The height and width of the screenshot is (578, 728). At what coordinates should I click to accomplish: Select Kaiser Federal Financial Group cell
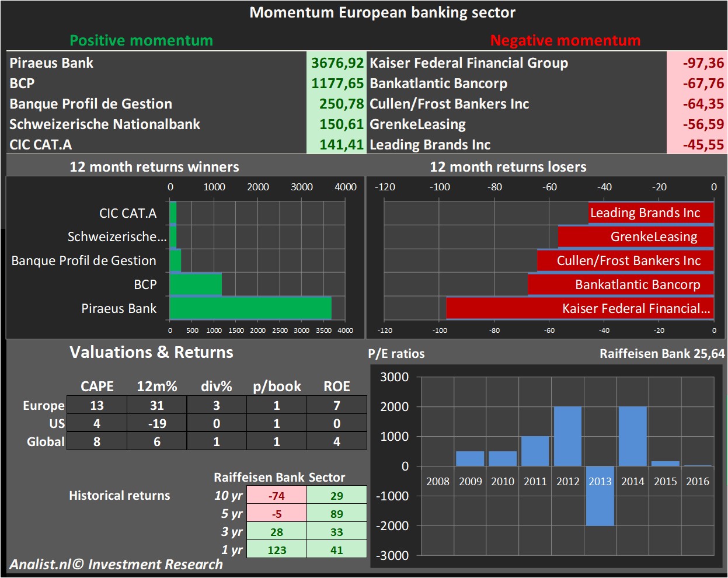click(x=517, y=62)
